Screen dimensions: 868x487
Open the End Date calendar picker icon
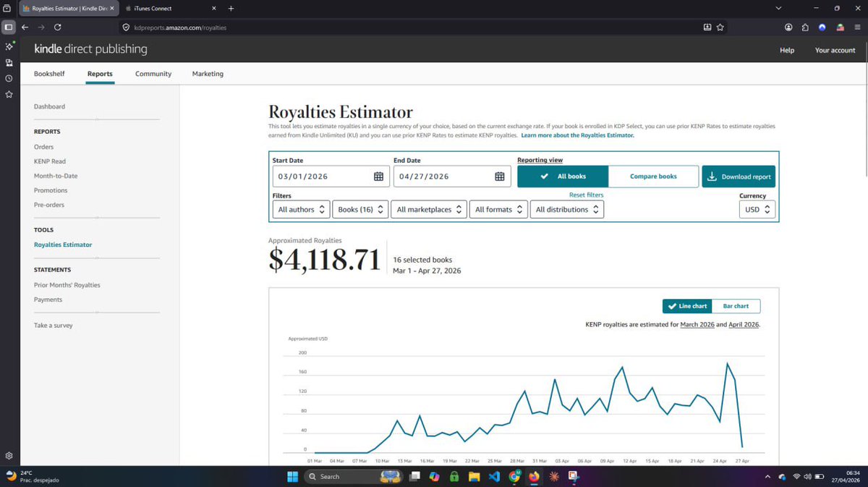tap(499, 176)
